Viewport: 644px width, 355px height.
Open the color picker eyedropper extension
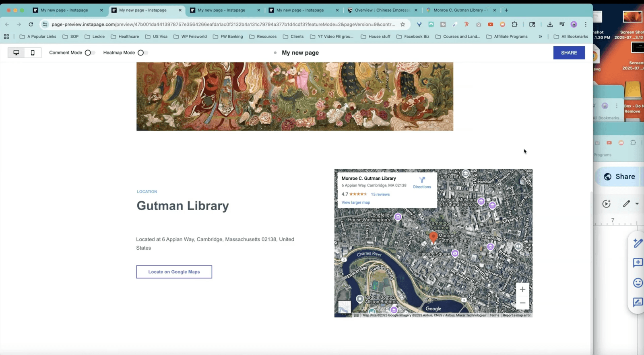[455, 25]
